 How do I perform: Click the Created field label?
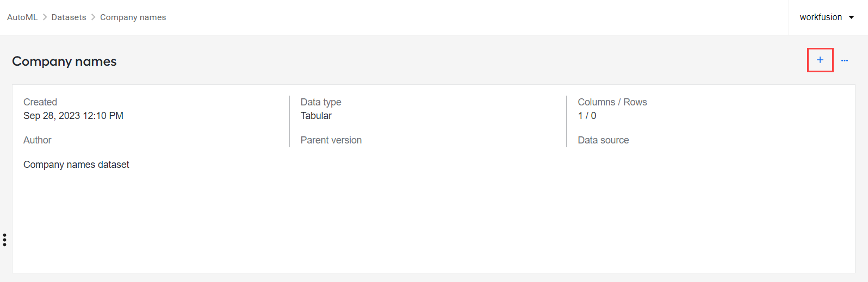pyautogui.click(x=40, y=102)
